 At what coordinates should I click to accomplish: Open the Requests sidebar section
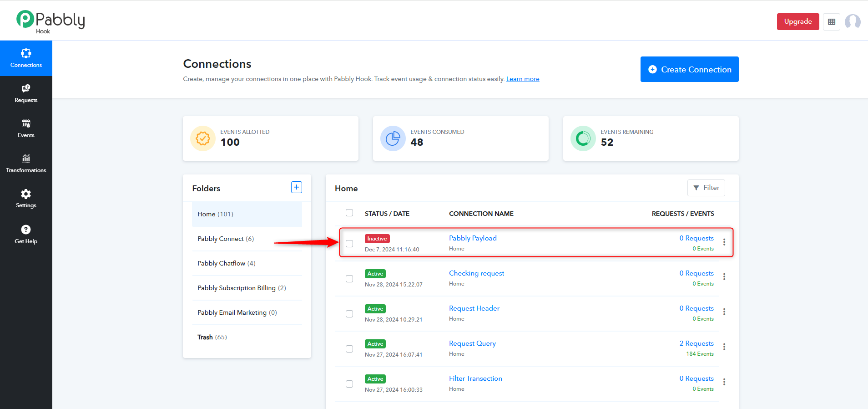click(x=26, y=93)
